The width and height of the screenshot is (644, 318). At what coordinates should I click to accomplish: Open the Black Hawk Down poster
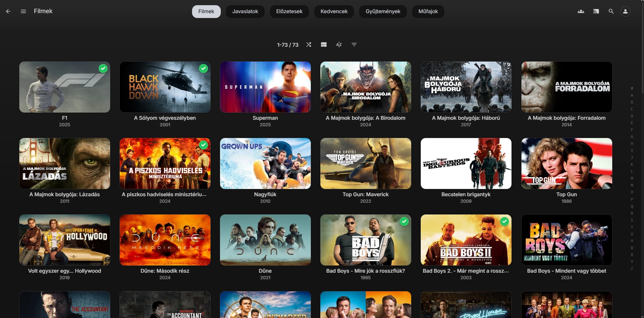point(165,87)
